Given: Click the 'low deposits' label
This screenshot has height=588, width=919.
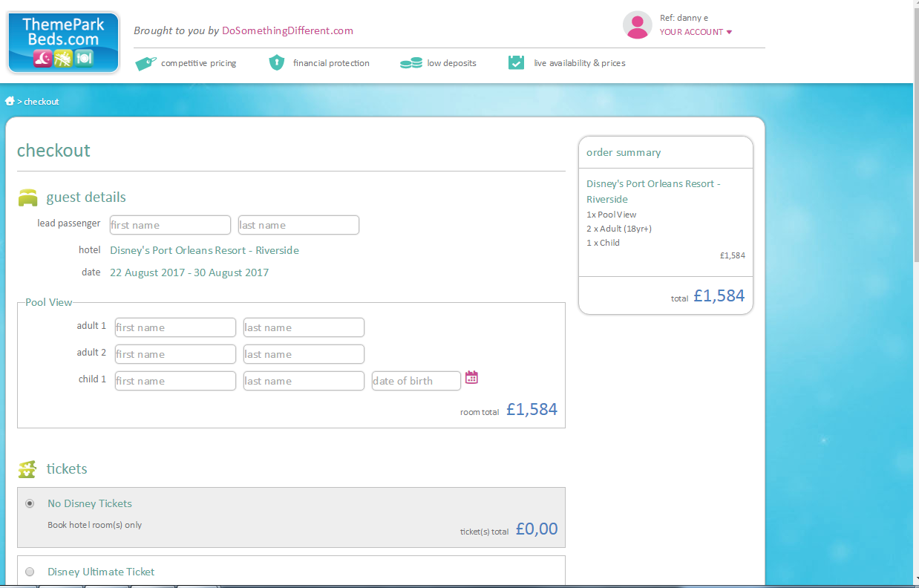Looking at the screenshot, I should [x=451, y=63].
